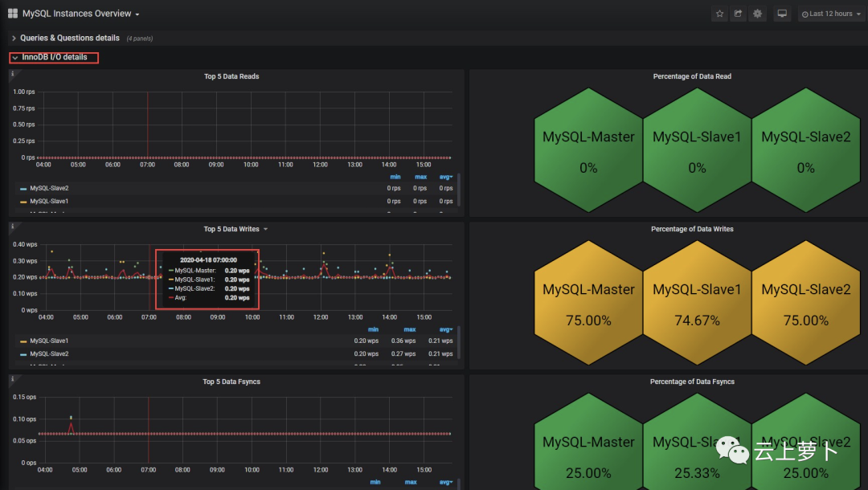Star this dashboard as favorite
868x490 pixels.
[x=719, y=14]
